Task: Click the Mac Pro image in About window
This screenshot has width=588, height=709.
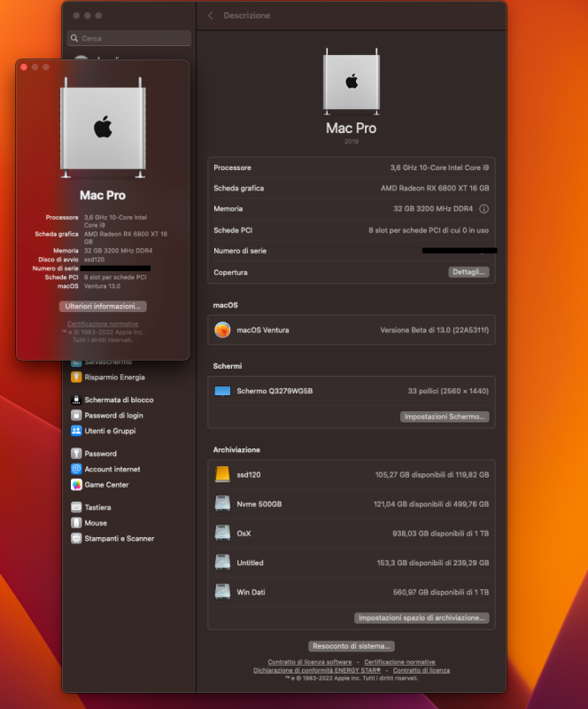Action: click(103, 128)
